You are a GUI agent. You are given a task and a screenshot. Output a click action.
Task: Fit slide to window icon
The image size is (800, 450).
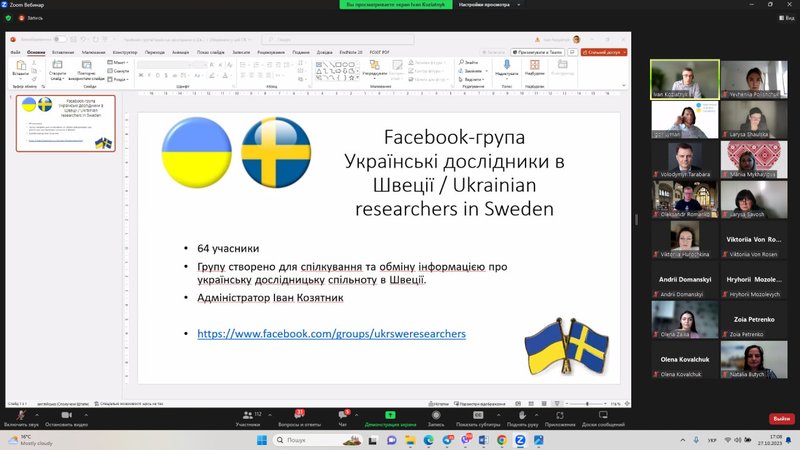[627, 404]
